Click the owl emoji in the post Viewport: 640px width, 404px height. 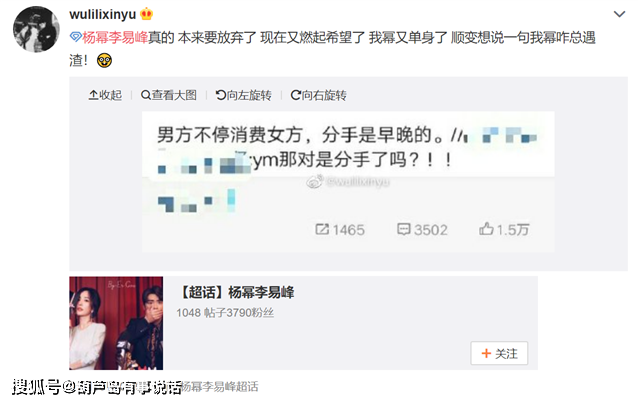click(x=104, y=61)
